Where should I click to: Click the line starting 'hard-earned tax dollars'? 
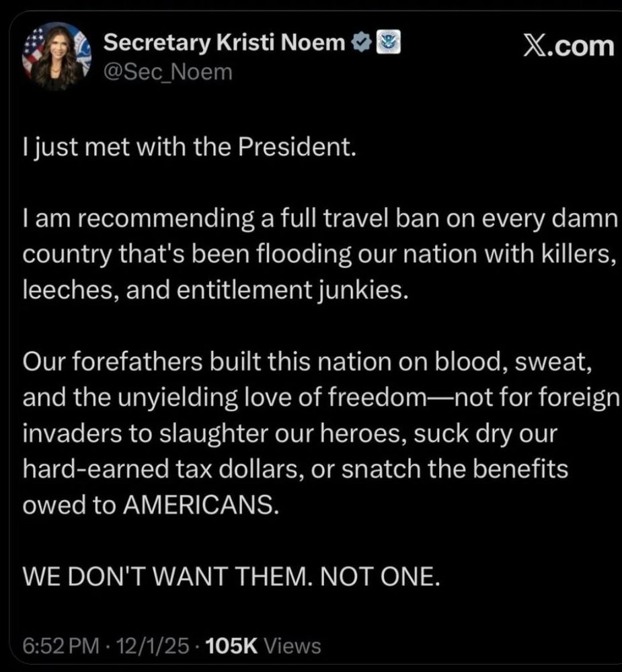click(x=295, y=469)
